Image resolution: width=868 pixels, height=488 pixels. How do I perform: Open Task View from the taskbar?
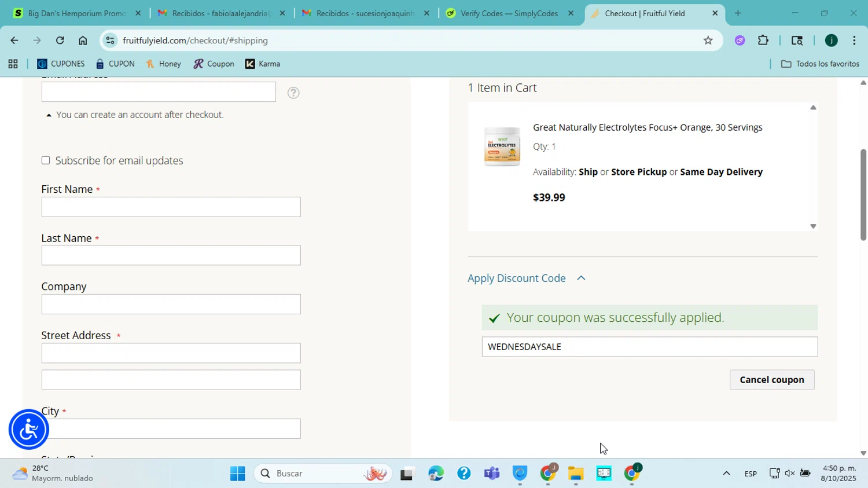tap(407, 474)
